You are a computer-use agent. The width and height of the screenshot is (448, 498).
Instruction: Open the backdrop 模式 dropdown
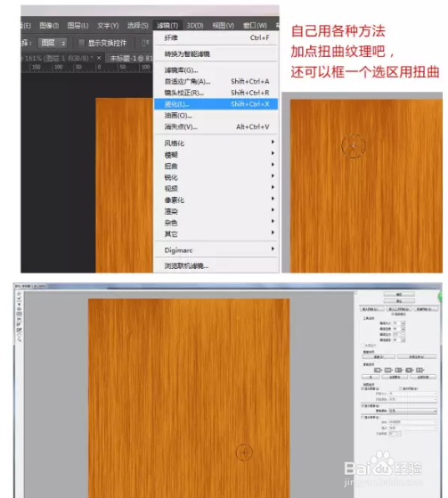pos(412,429)
